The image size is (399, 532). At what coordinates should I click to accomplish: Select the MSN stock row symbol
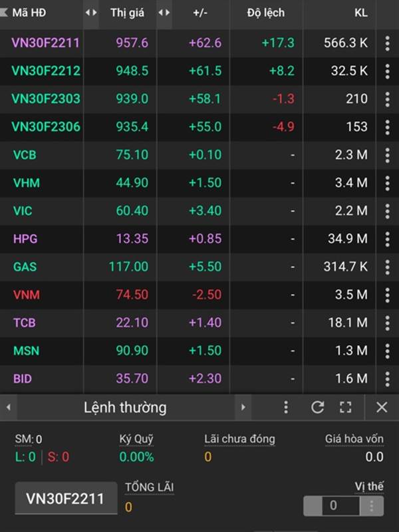27,351
